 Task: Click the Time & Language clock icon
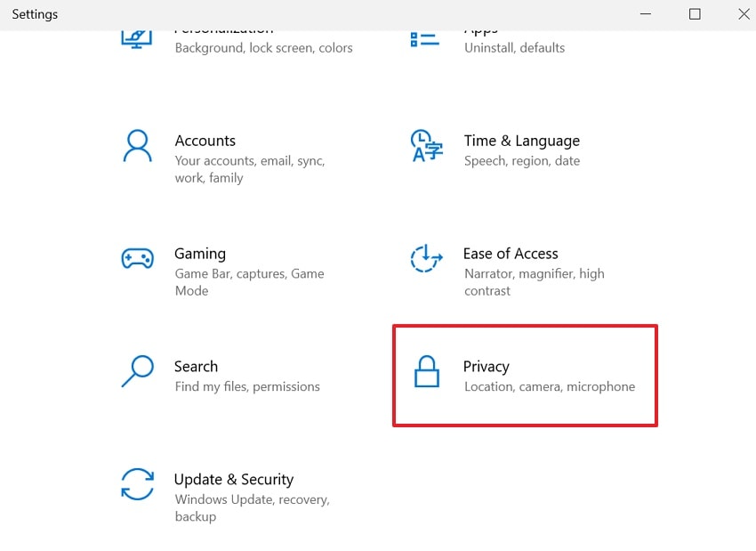[426, 145]
